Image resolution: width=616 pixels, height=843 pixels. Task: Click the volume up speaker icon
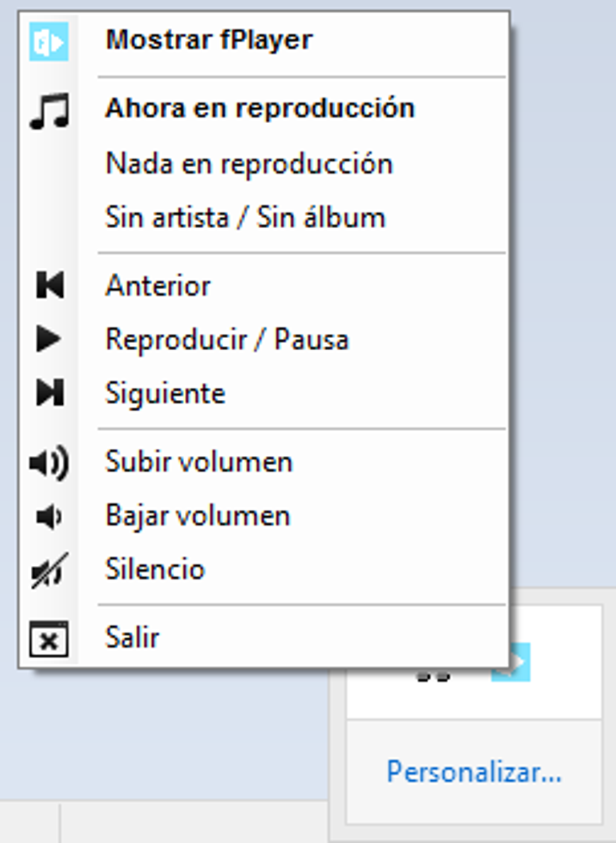click(49, 463)
